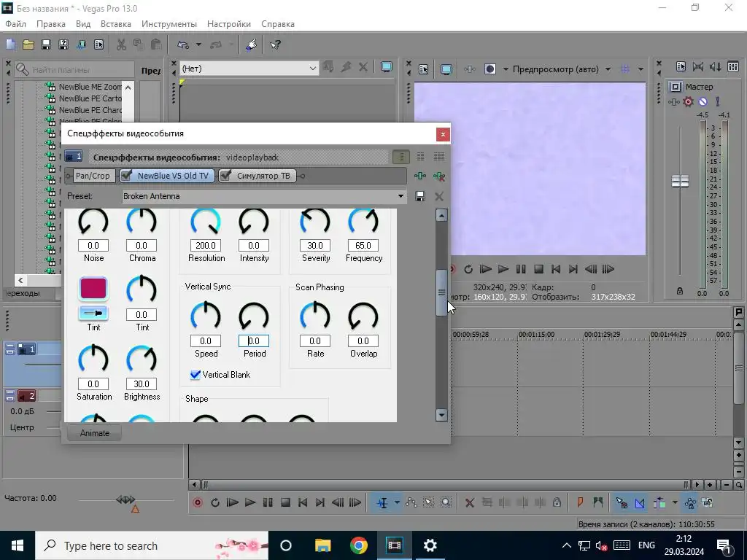Click the plug-in chain add icon in effects dialog
Image resolution: width=747 pixels, height=560 pixels.
[419, 176]
